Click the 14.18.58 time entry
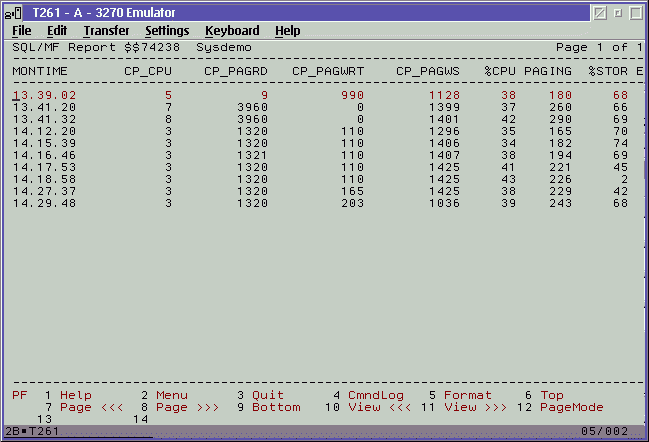 (44, 179)
